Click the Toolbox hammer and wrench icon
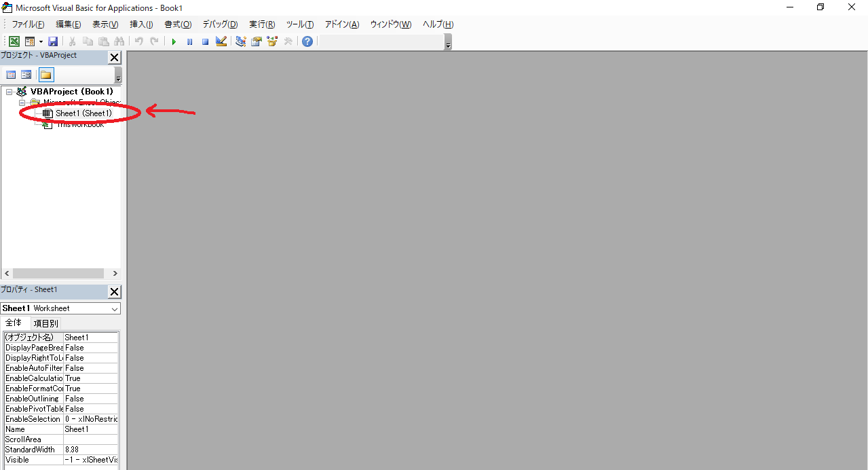The image size is (868, 470). 288,41
